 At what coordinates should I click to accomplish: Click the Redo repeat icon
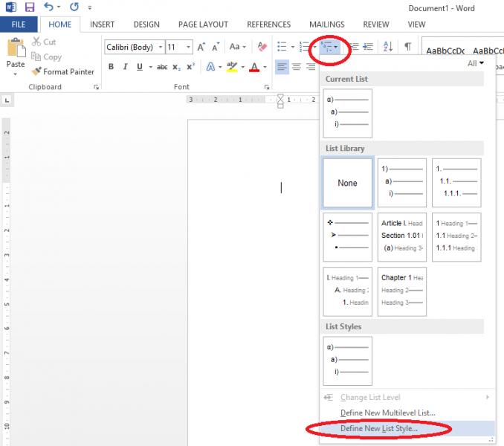click(x=74, y=7)
